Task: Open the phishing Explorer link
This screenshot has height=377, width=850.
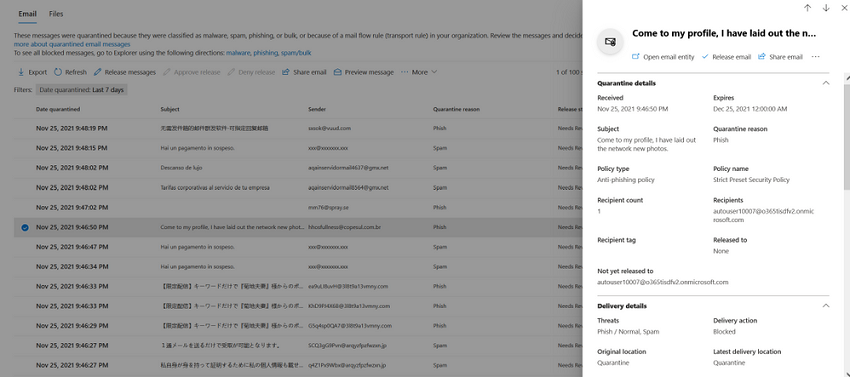Action: coord(266,53)
